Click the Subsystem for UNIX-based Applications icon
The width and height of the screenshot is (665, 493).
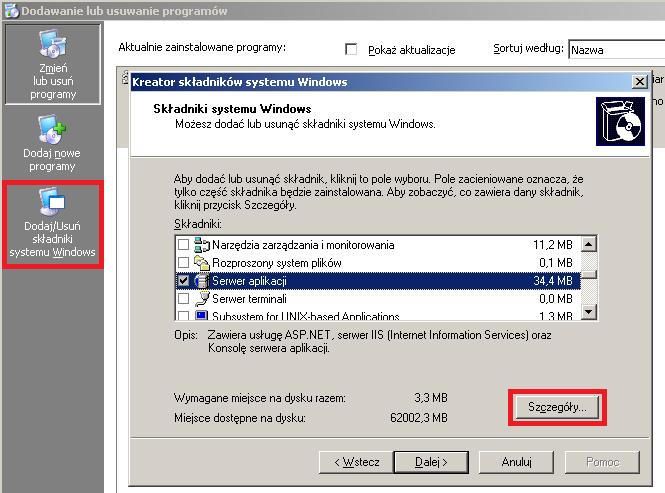[x=202, y=315]
